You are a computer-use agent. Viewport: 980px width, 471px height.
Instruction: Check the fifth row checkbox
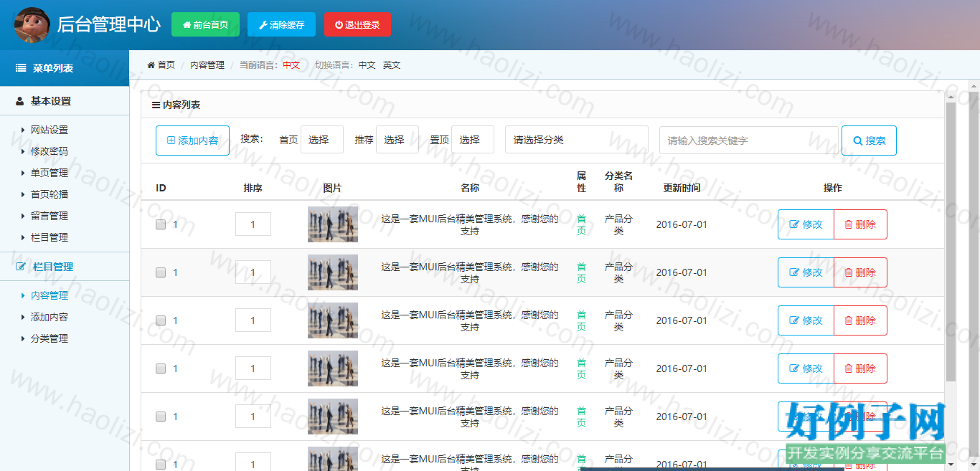coord(161,417)
